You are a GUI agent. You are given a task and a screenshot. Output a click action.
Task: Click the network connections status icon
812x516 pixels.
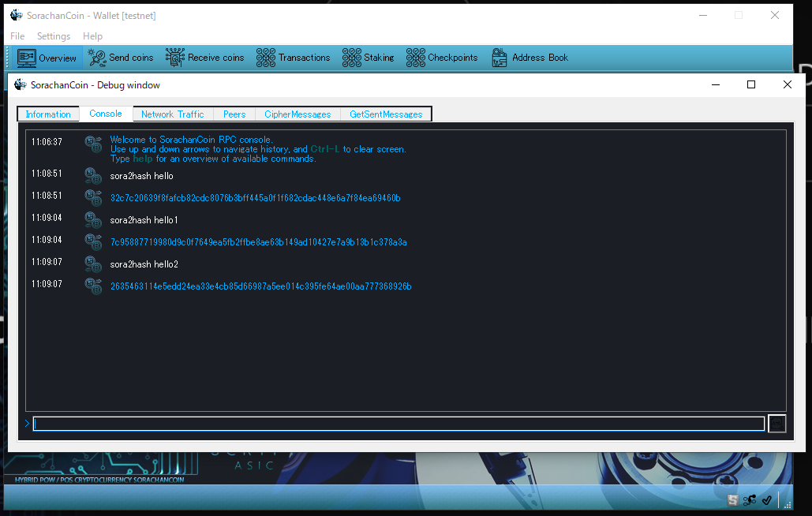click(x=750, y=499)
